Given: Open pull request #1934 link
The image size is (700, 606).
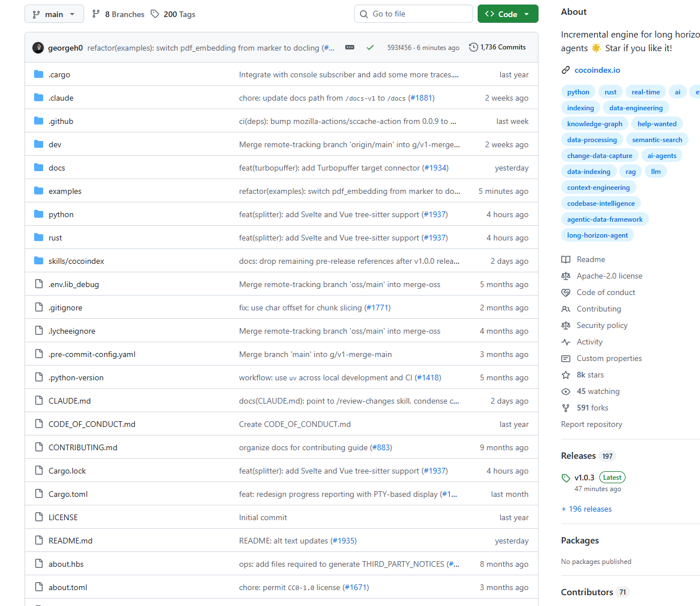Looking at the screenshot, I should [436, 168].
